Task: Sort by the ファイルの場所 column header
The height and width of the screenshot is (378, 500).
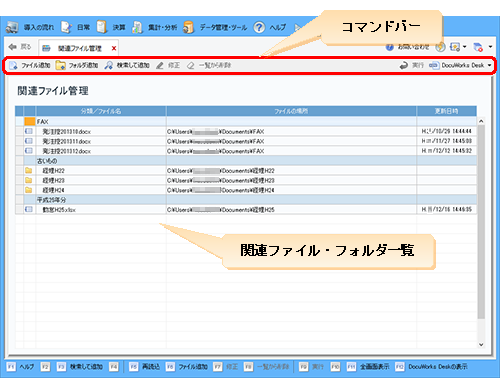Action: click(291, 111)
